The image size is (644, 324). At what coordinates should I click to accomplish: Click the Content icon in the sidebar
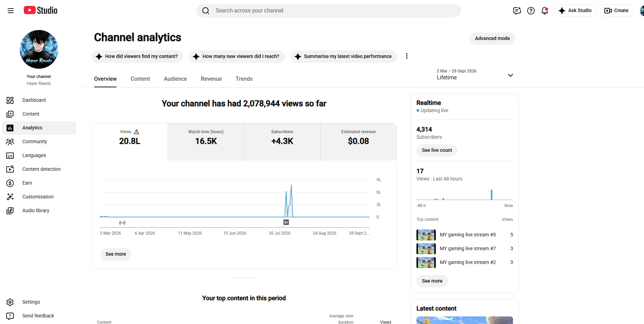(x=10, y=114)
